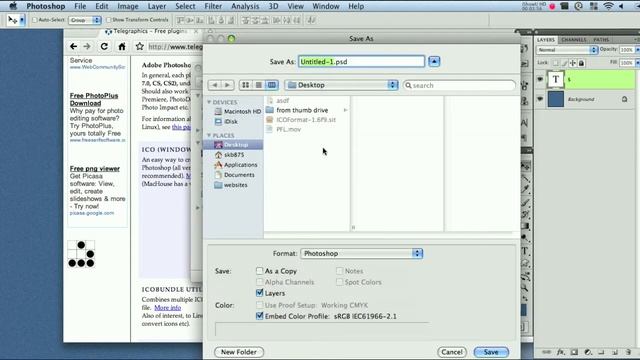Check the As a Copy option

(x=259, y=271)
